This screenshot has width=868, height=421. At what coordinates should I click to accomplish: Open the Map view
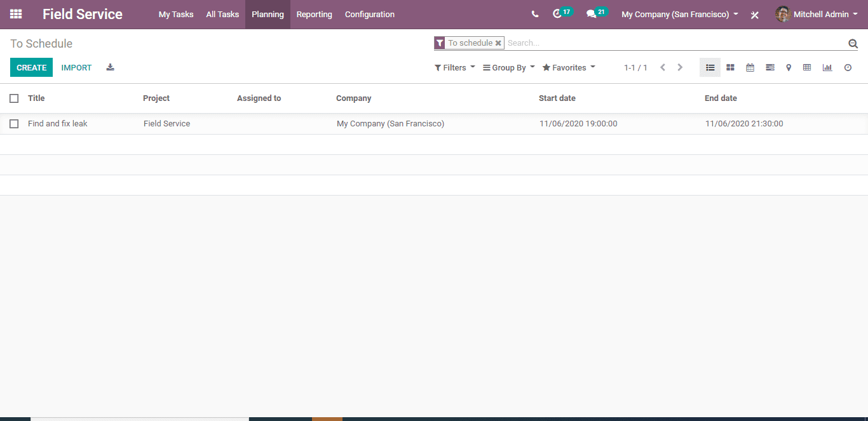[x=789, y=67]
